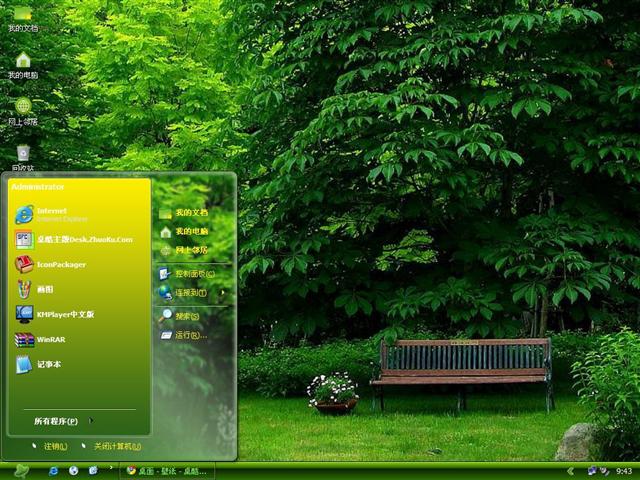Launch Internet Explorer from the Start menu
This screenshot has height=480, width=640.
(x=51, y=214)
